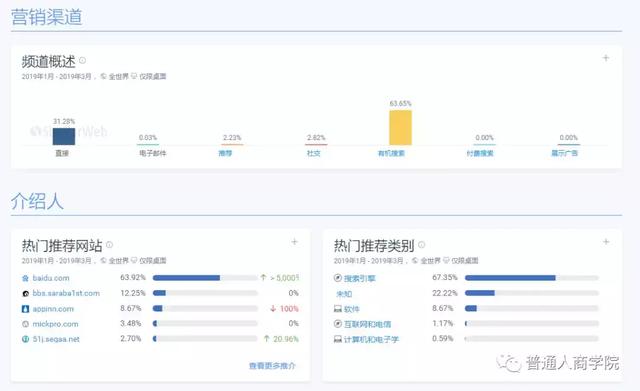Viewport: 640px width, 391px height.
Task: Click the 12.25% share value
Action: tap(133, 293)
